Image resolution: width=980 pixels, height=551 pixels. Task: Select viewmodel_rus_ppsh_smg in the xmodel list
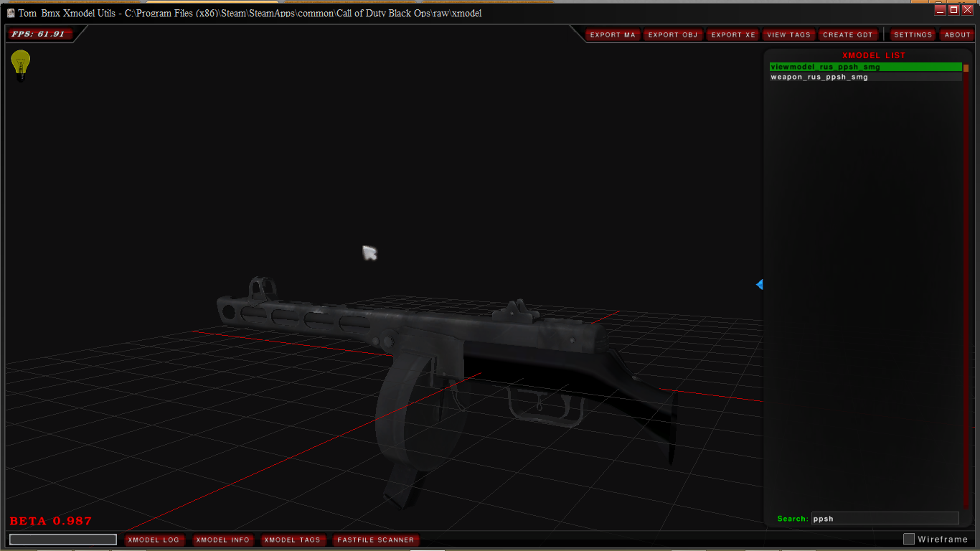tap(865, 67)
